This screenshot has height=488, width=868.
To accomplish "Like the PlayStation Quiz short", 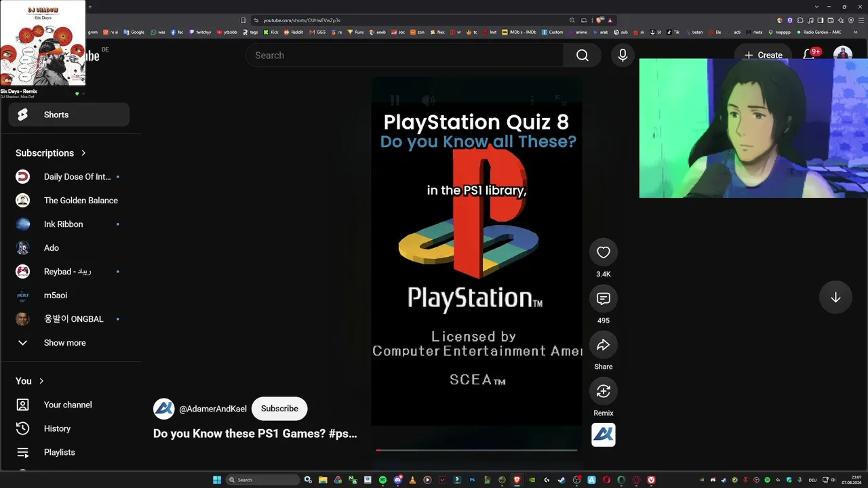I will (x=603, y=253).
